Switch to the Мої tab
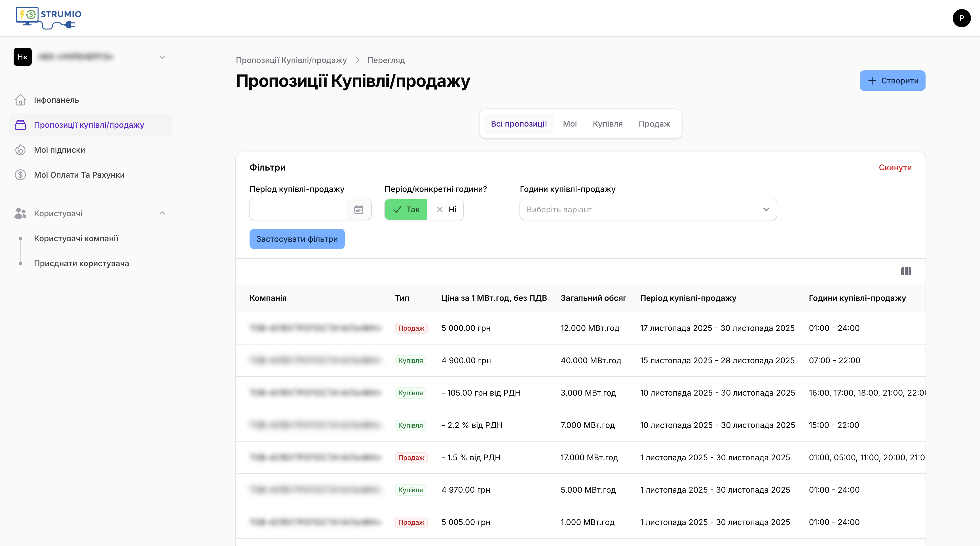Screen dimensions: 980x546 [x=569, y=124]
